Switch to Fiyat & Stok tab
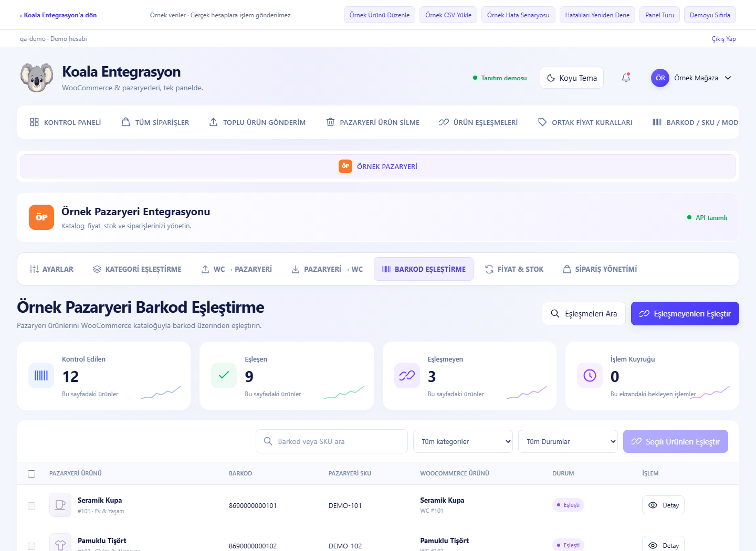Viewport: 756px width, 551px height. (x=514, y=269)
